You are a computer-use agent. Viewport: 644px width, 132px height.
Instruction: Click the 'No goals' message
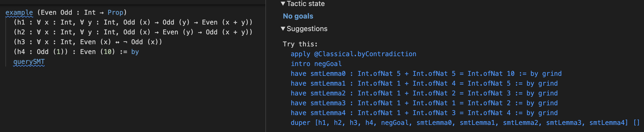coord(298,16)
